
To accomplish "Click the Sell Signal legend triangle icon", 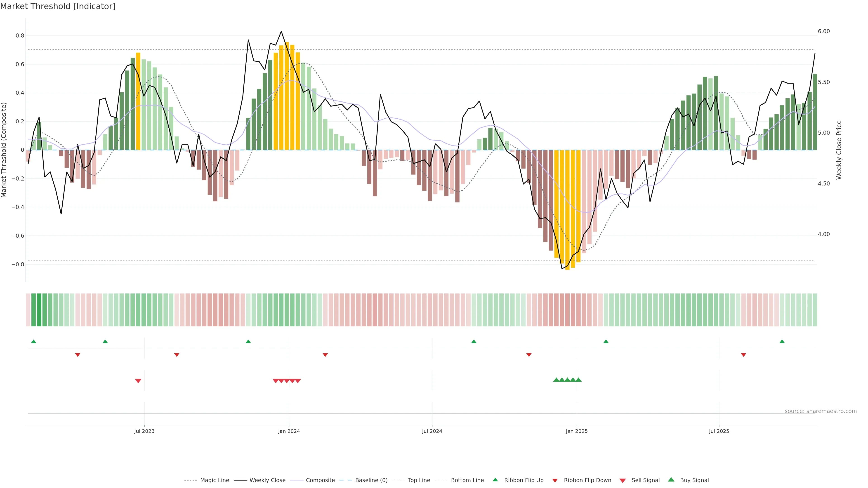I will point(623,481).
